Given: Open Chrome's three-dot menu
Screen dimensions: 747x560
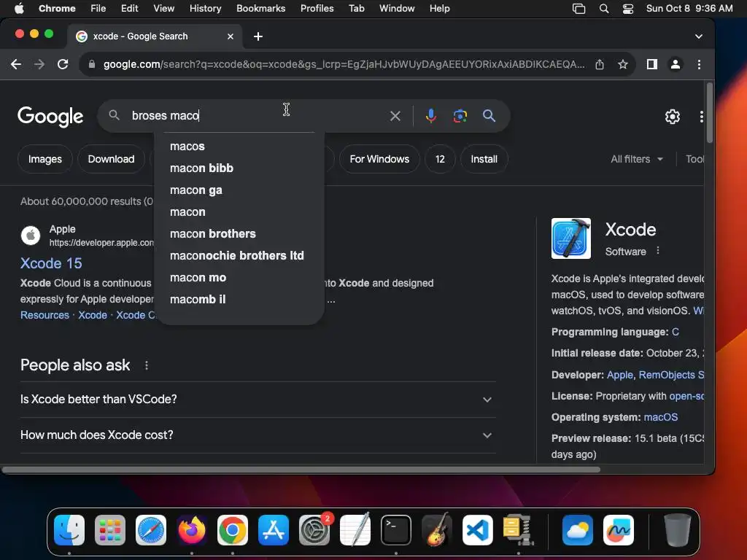Looking at the screenshot, I should coord(698,64).
